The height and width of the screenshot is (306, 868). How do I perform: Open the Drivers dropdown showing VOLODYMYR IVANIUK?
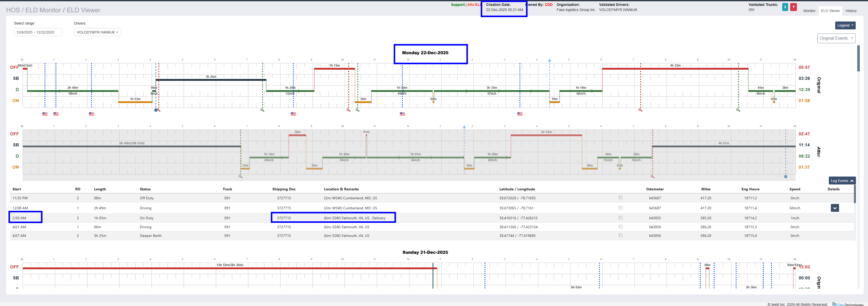pos(97,32)
